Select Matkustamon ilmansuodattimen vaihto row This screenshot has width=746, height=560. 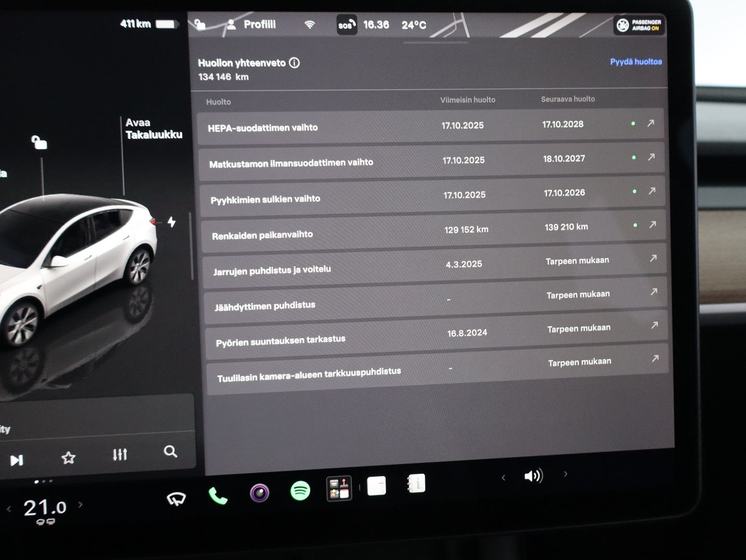432,161
